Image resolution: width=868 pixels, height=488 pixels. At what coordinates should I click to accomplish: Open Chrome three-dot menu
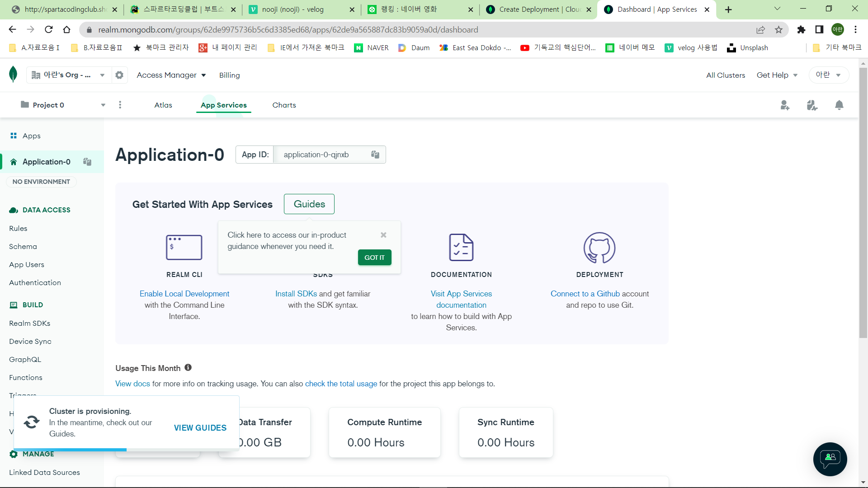[855, 30]
